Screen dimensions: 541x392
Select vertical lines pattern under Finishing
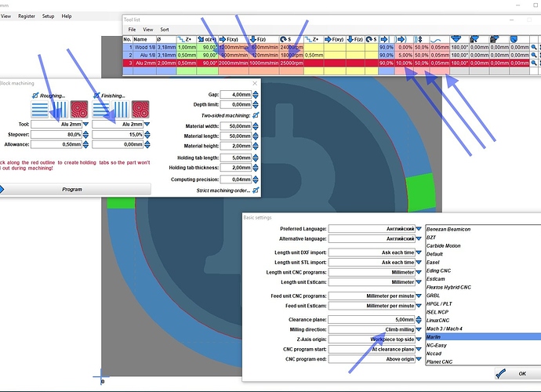click(x=121, y=110)
